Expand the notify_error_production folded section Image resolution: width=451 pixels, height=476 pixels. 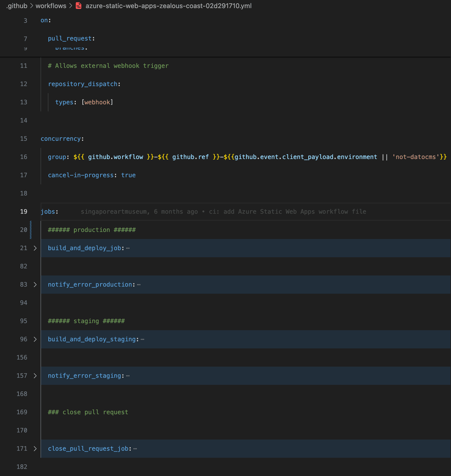click(x=35, y=285)
